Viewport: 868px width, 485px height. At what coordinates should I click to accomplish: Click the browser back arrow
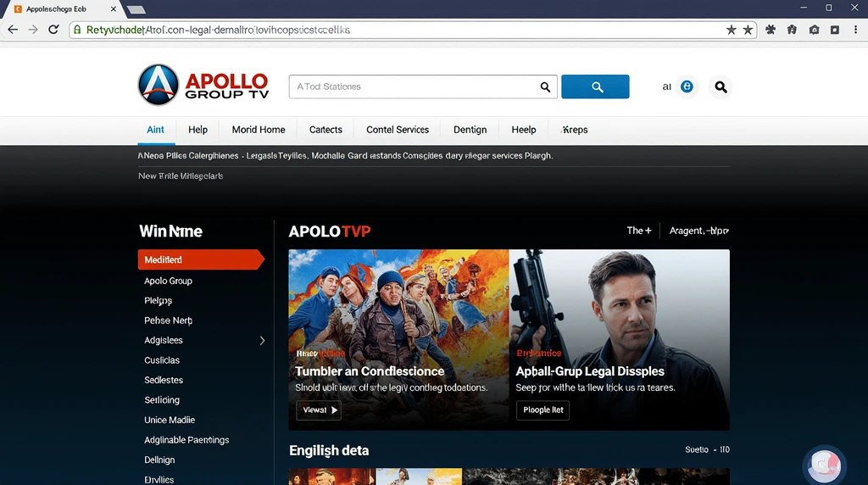(13, 30)
